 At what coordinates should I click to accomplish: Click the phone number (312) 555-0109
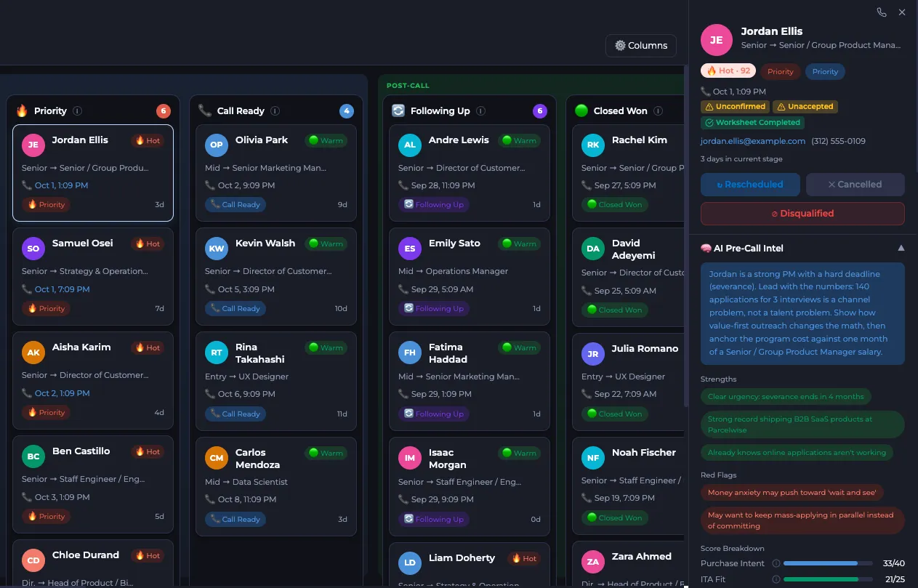click(x=838, y=141)
